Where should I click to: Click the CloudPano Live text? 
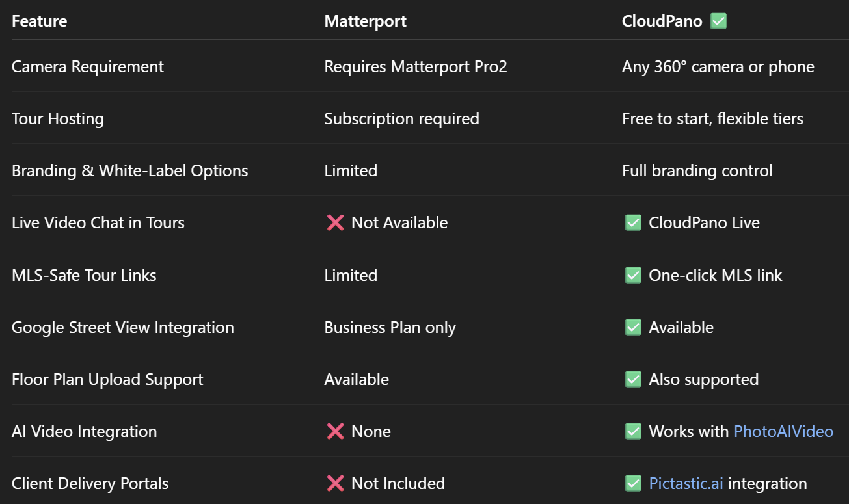(705, 222)
